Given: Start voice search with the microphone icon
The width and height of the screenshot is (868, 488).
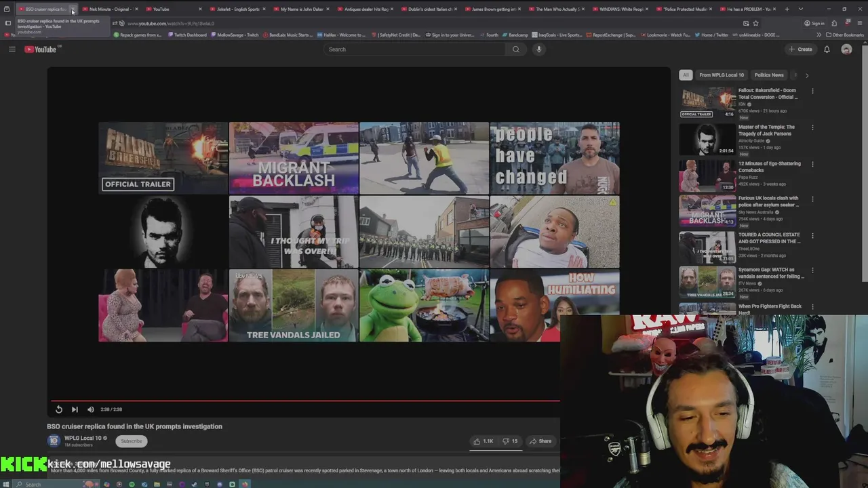Looking at the screenshot, I should coord(539,49).
